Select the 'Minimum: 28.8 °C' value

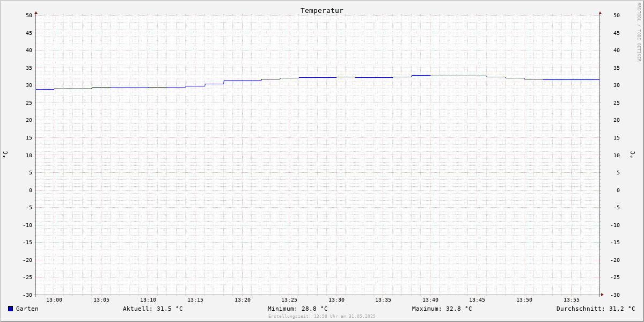coord(298,309)
